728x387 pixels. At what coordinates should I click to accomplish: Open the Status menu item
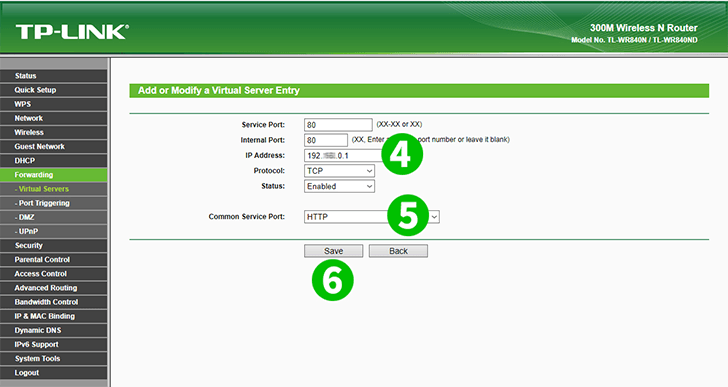[x=53, y=76]
